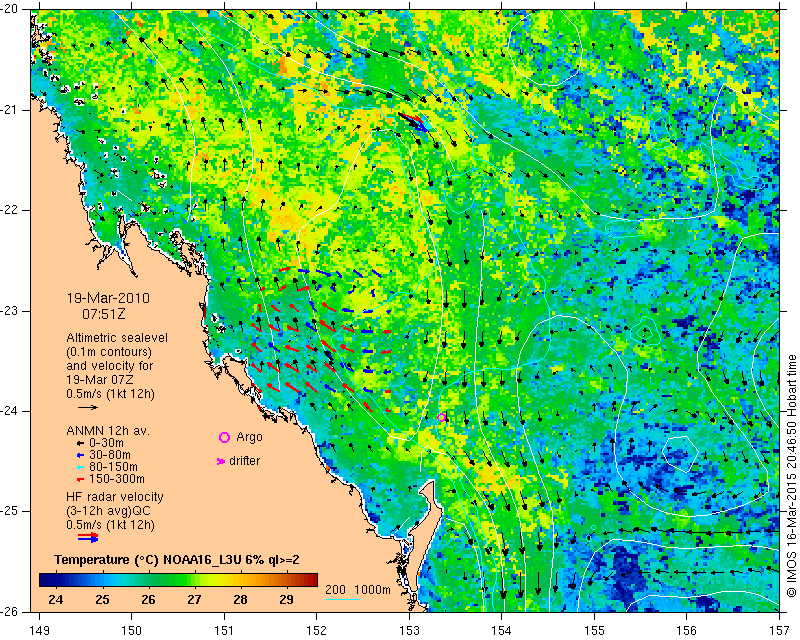Screen dimensions: 800x640
Task: Click the colorbar label 27
Action: coord(194,600)
